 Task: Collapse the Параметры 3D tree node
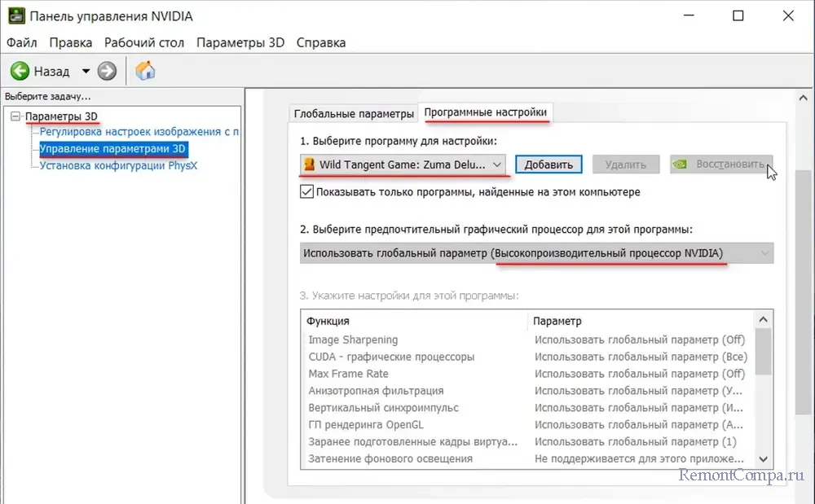tap(15, 116)
